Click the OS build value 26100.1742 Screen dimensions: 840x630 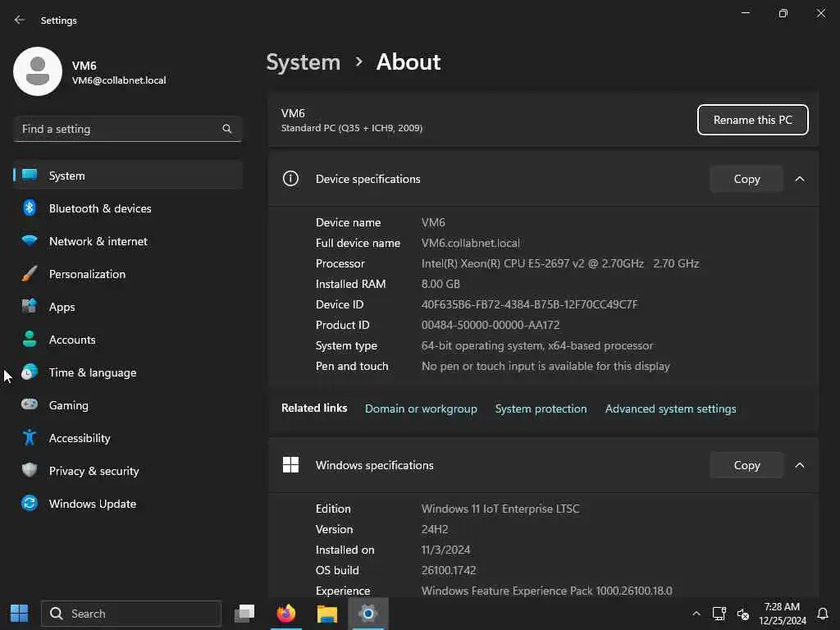(449, 570)
